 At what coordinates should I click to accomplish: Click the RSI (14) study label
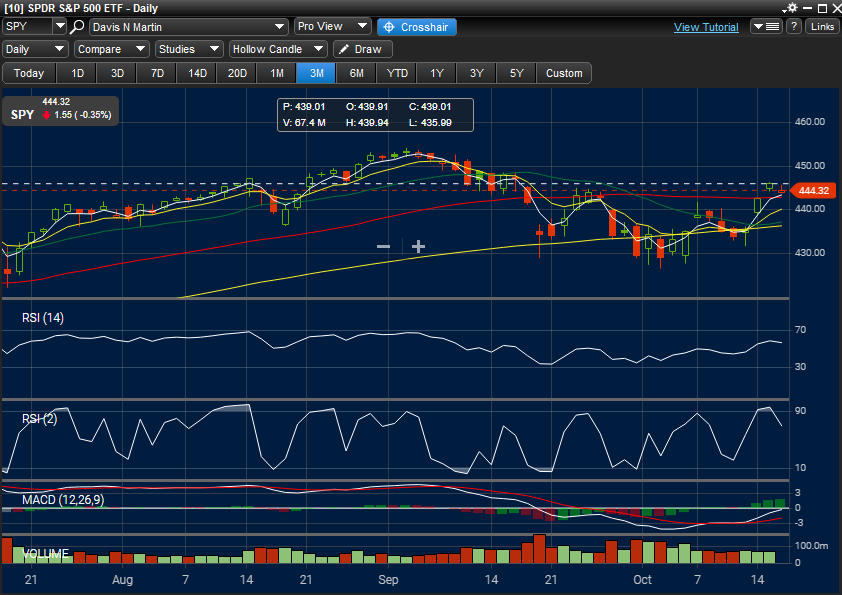[x=43, y=318]
